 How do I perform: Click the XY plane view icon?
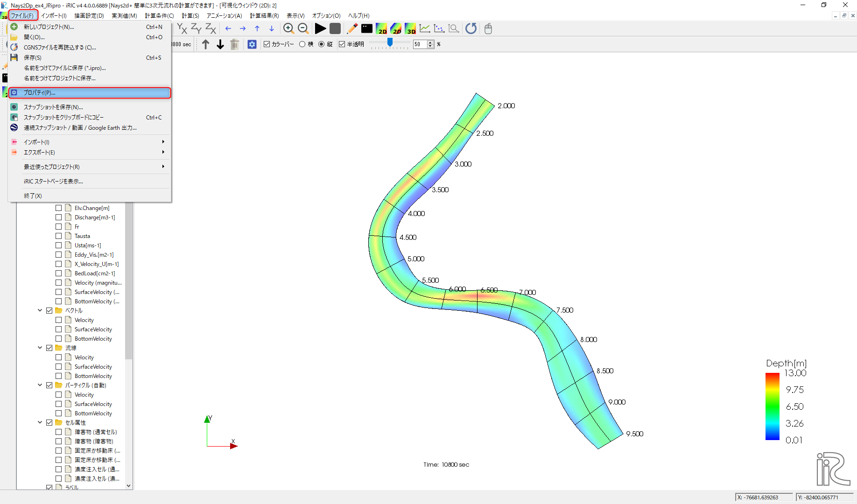[182, 28]
